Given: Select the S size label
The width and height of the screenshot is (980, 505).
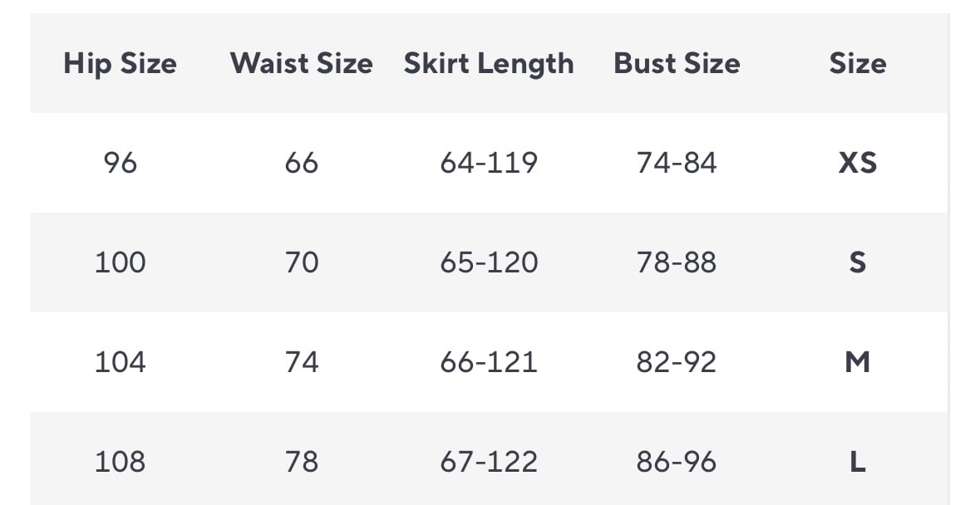Looking at the screenshot, I should (x=857, y=262).
